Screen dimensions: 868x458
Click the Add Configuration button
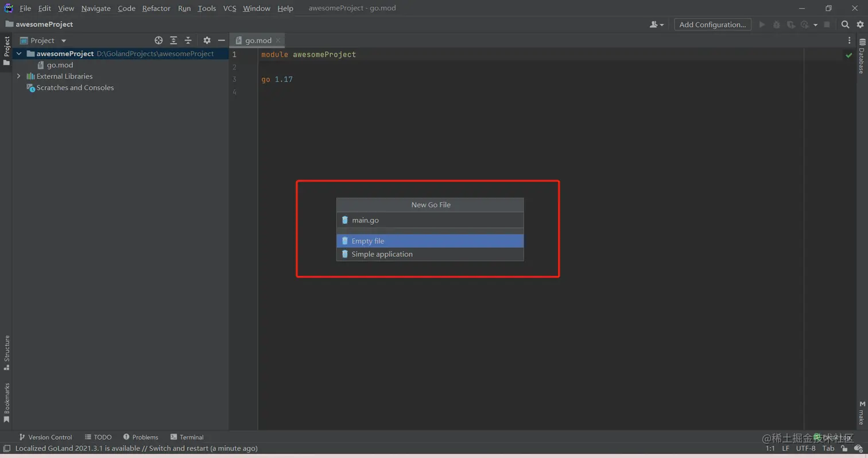point(712,25)
